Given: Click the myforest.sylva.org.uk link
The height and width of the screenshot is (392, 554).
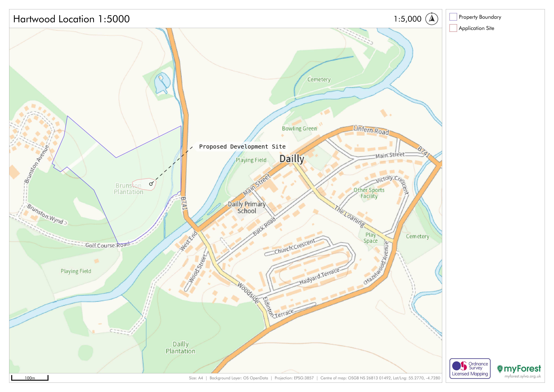Looking at the screenshot, I should tap(523, 376).
